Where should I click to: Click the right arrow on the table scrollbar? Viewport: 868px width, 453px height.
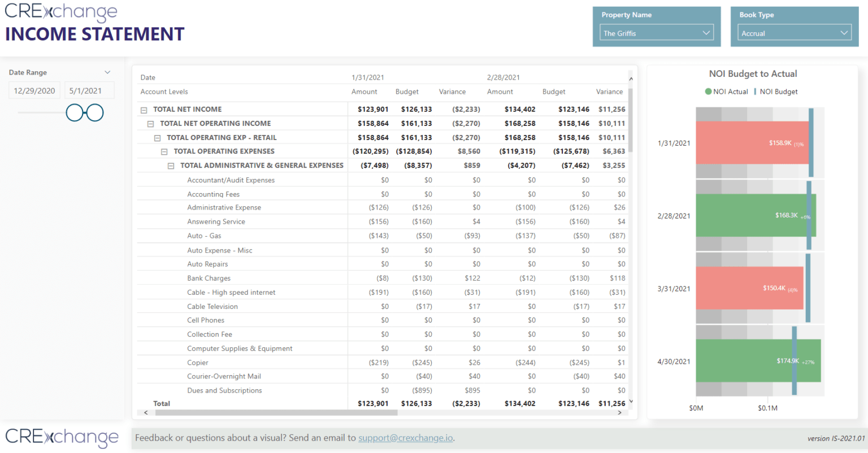pyautogui.click(x=620, y=412)
